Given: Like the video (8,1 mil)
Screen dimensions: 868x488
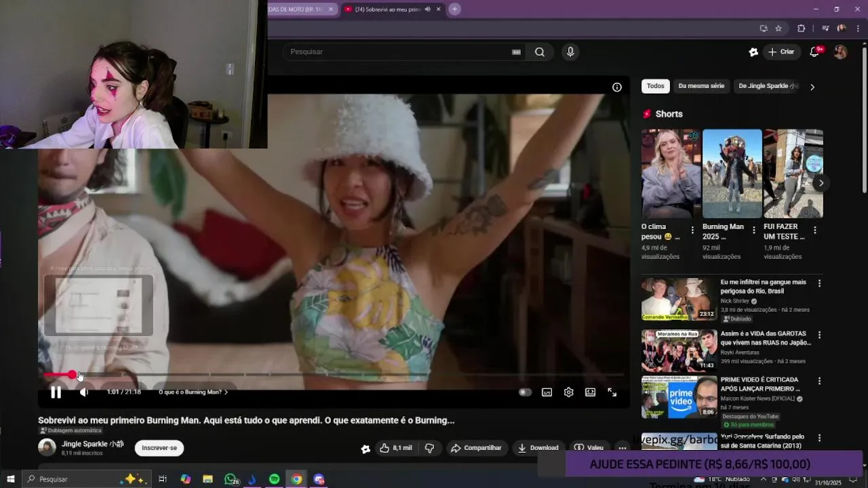Looking at the screenshot, I should coord(396,447).
